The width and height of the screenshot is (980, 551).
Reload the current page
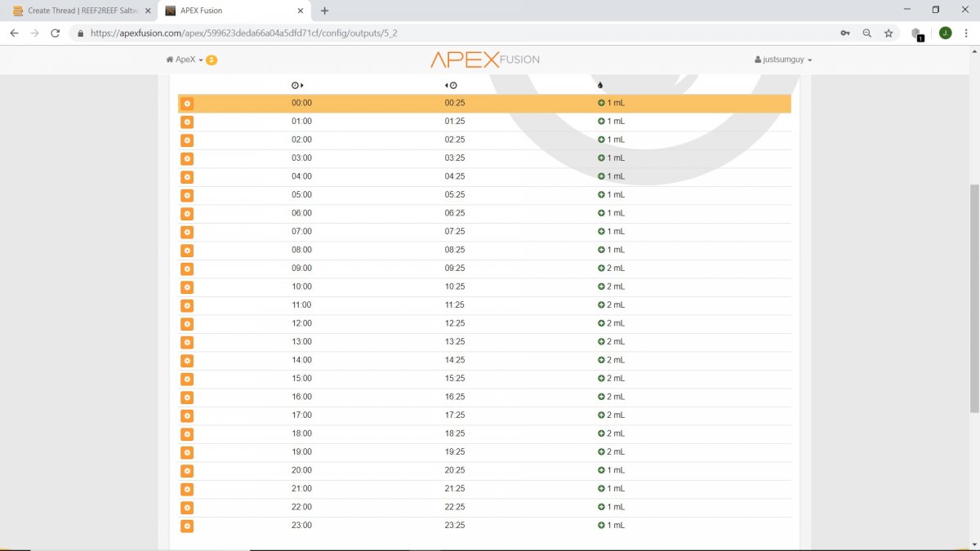pos(56,33)
